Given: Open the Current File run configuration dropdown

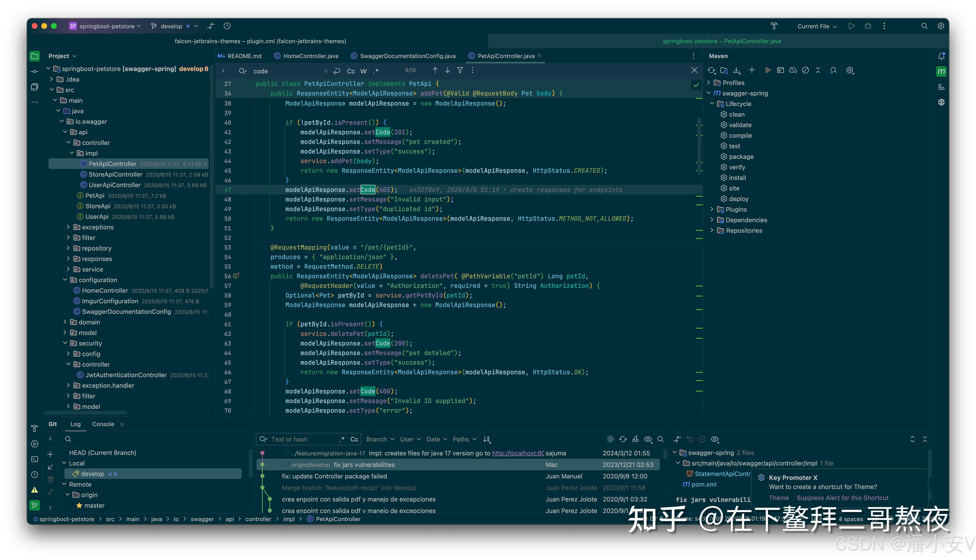Looking at the screenshot, I should click(817, 26).
